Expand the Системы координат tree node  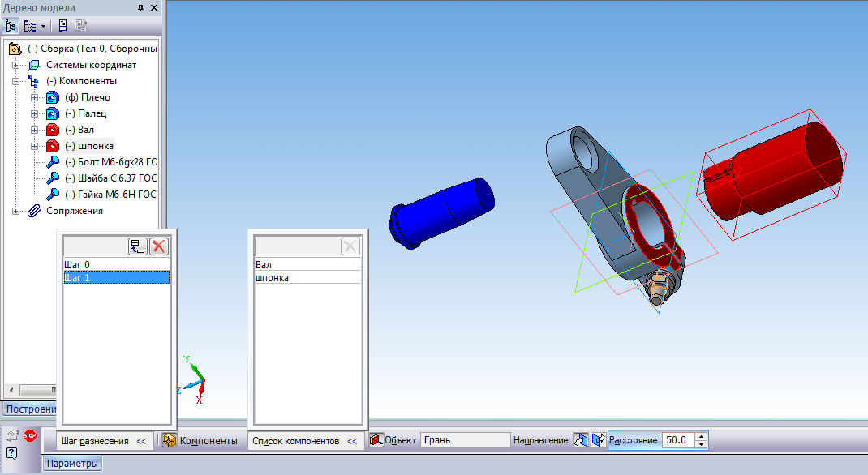pos(15,65)
